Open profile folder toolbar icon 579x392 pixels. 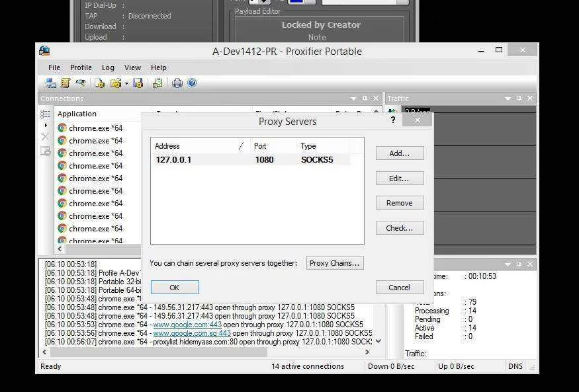tap(116, 83)
